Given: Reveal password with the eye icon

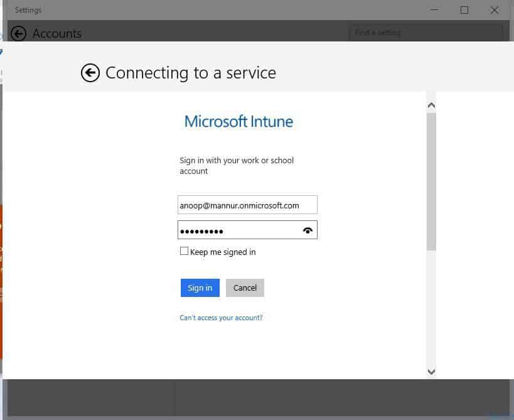Looking at the screenshot, I should [x=308, y=230].
